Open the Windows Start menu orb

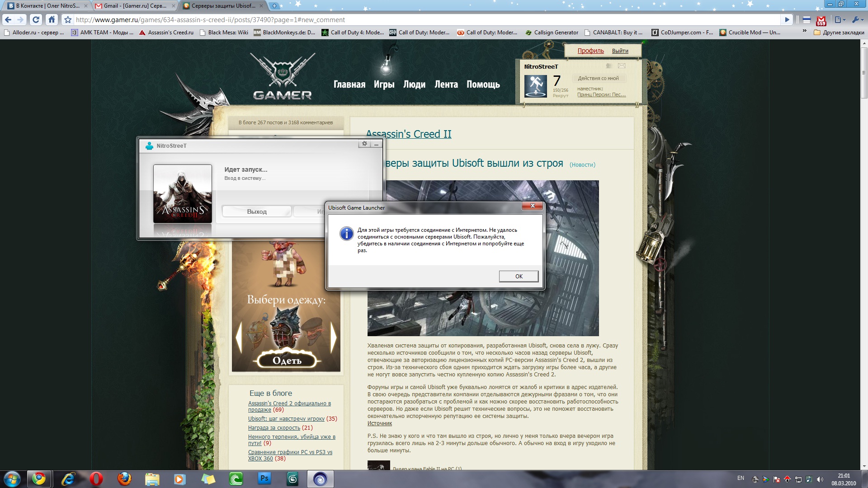[12, 479]
